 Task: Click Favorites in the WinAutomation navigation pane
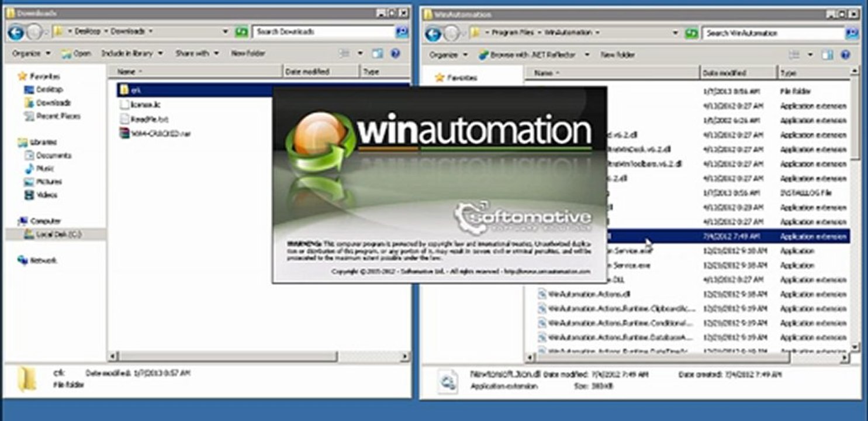[x=457, y=77]
